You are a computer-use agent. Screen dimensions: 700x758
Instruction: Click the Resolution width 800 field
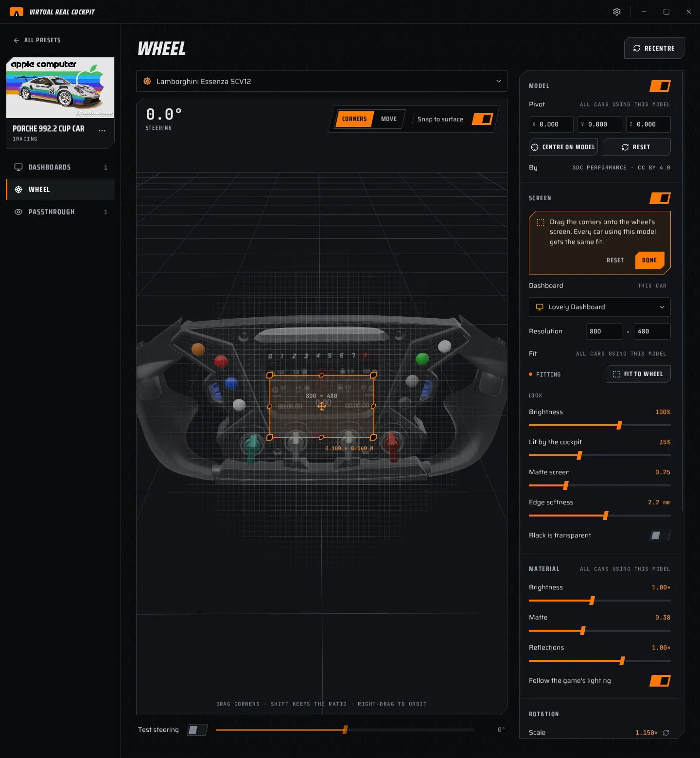point(604,331)
